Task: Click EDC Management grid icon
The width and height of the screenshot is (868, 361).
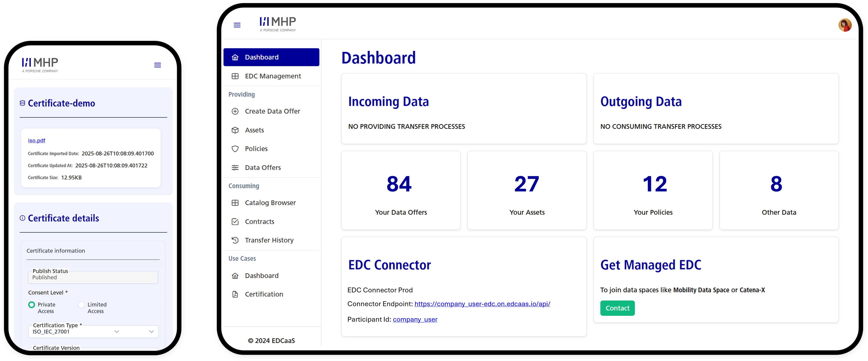Action: pyautogui.click(x=235, y=76)
